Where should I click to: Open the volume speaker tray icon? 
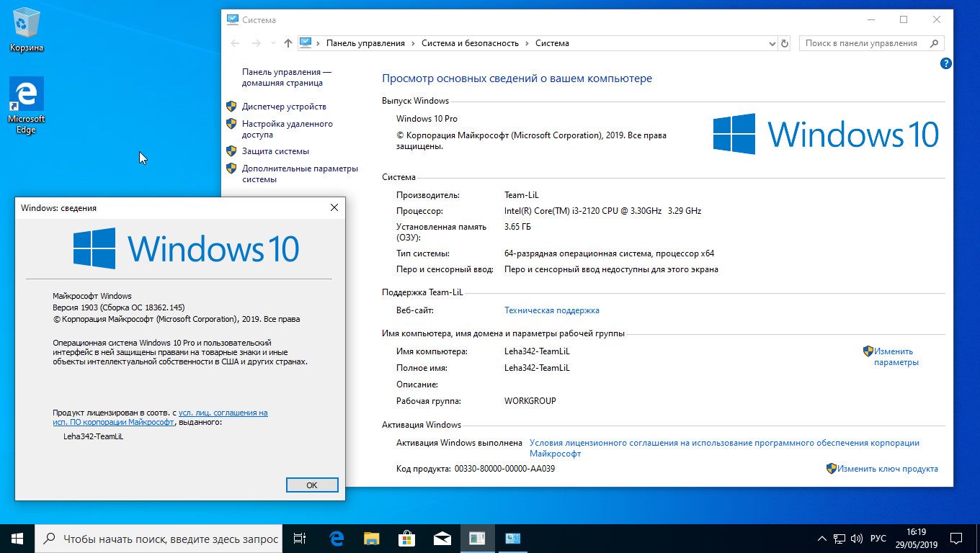coord(857,539)
